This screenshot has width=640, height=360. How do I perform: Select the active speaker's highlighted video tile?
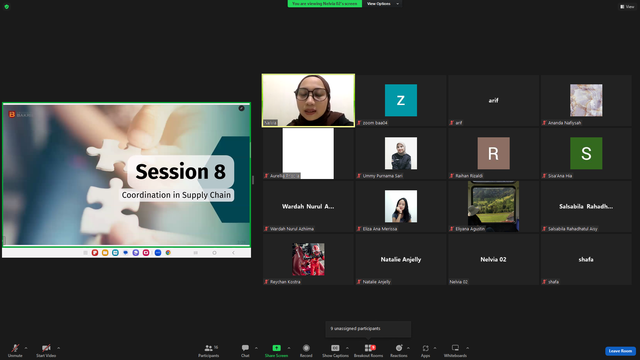(308, 100)
